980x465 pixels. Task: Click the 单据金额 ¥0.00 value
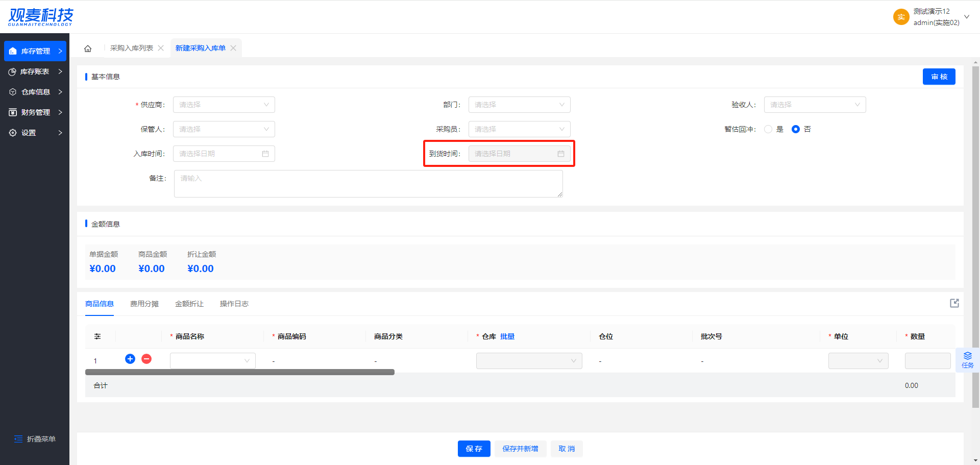coord(103,268)
